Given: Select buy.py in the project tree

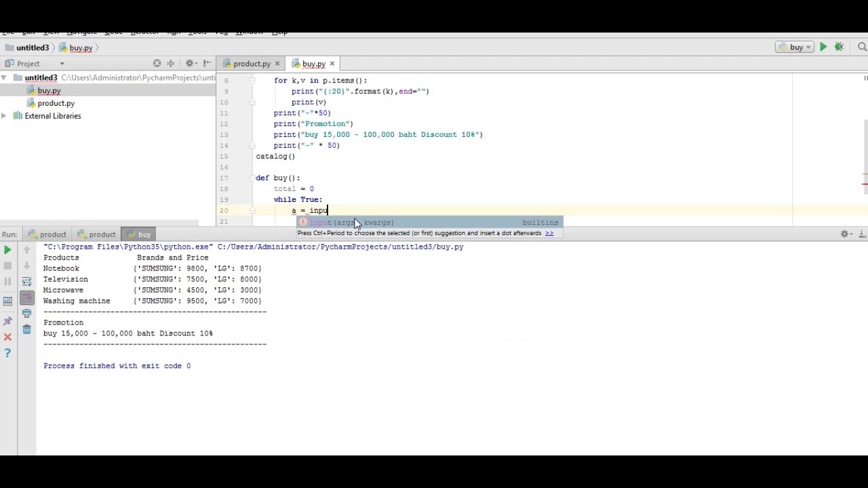Looking at the screenshot, I should [x=49, y=91].
